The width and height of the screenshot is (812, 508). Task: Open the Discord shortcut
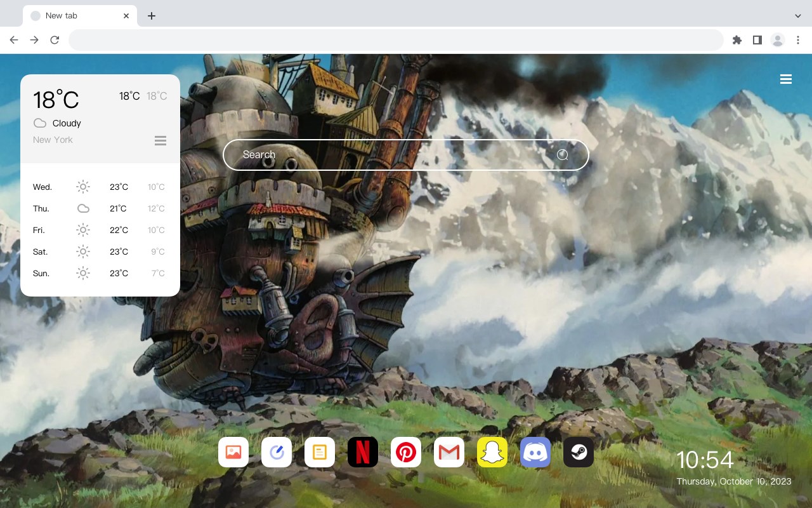pyautogui.click(x=535, y=452)
